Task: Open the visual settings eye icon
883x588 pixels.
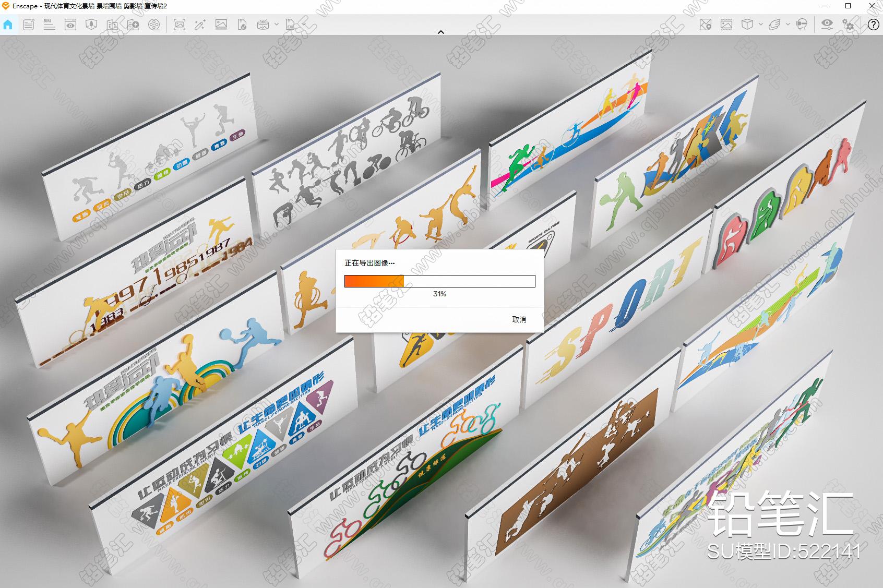Action: tap(827, 25)
